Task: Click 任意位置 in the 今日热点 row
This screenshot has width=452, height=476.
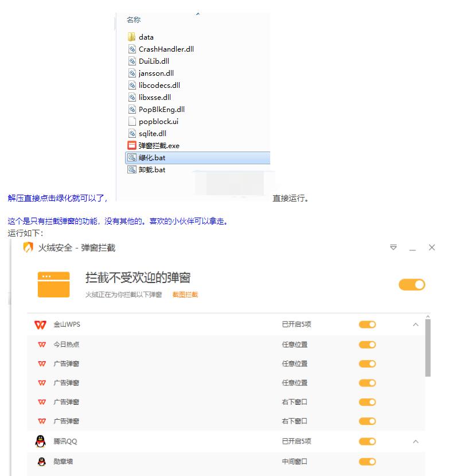Action: 295,345
